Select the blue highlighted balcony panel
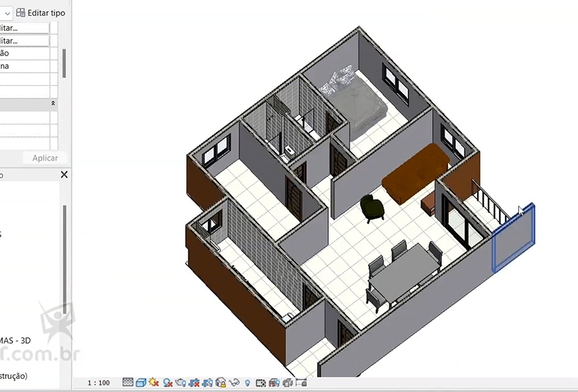Viewport: 578px width, 392px height. [x=513, y=237]
